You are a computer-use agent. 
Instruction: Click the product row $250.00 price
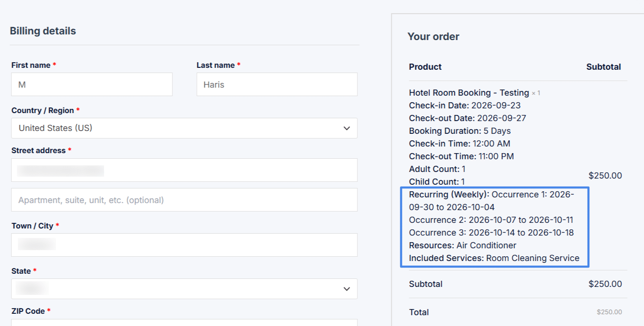[x=605, y=176]
